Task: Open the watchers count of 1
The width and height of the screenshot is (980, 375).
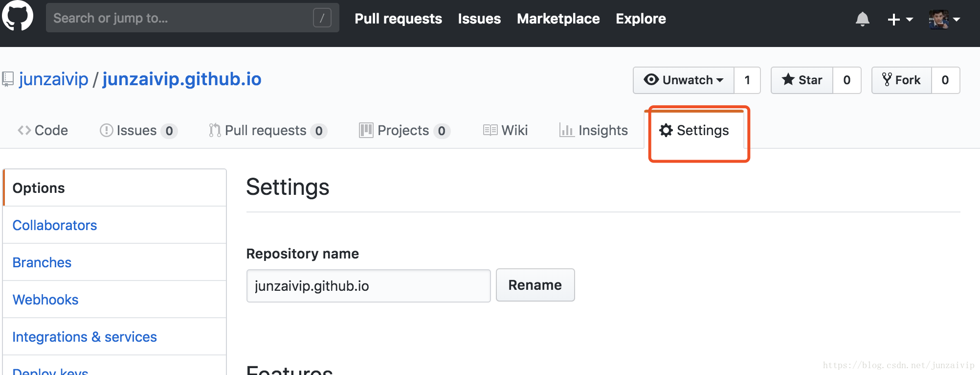Action: click(x=747, y=80)
